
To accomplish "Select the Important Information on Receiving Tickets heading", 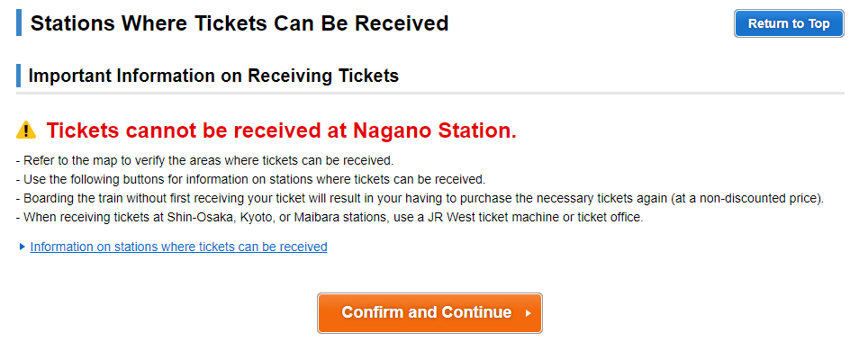I will point(213,76).
